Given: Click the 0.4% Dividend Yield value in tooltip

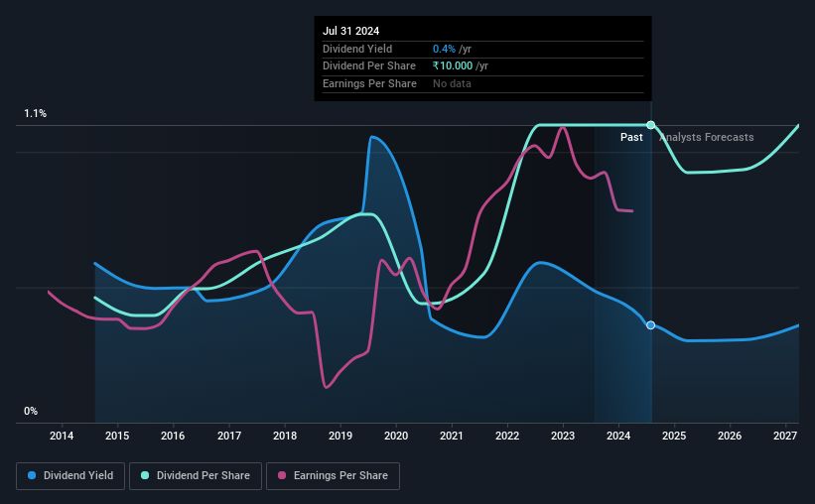Looking at the screenshot, I should click(444, 49).
